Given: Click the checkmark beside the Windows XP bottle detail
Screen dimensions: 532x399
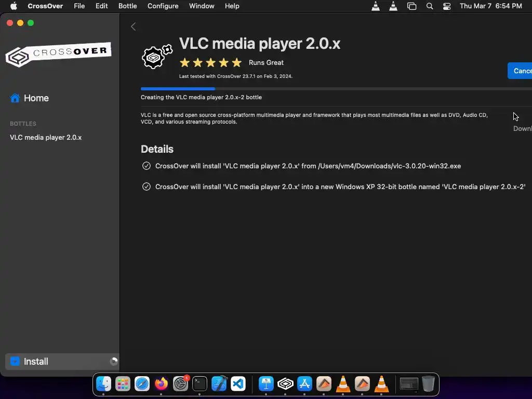Looking at the screenshot, I should [x=146, y=187].
